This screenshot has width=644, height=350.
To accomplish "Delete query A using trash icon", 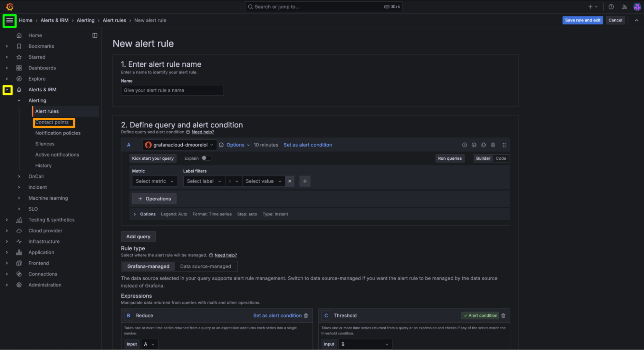I will 493,145.
